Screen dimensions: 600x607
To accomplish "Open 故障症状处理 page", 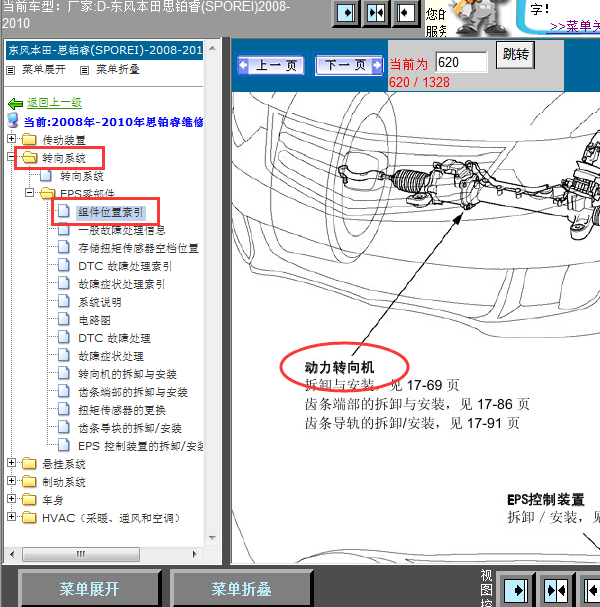I will coord(111,356).
